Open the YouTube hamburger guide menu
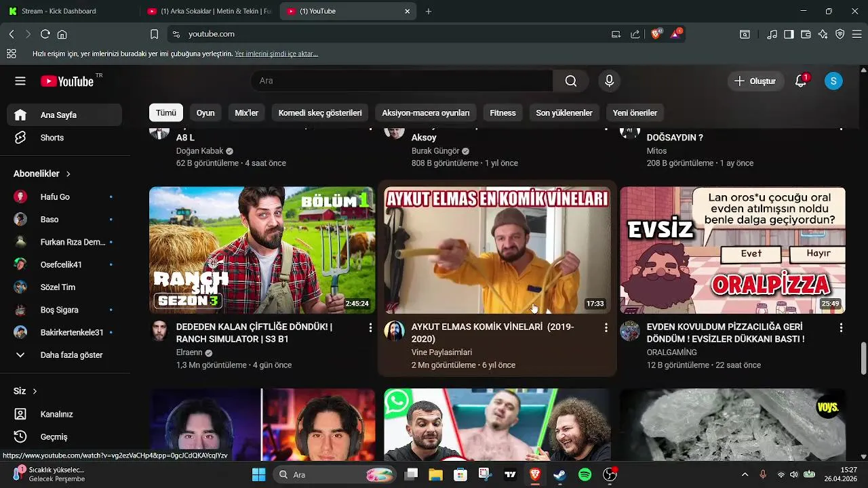This screenshot has width=868, height=488. pos(20,81)
